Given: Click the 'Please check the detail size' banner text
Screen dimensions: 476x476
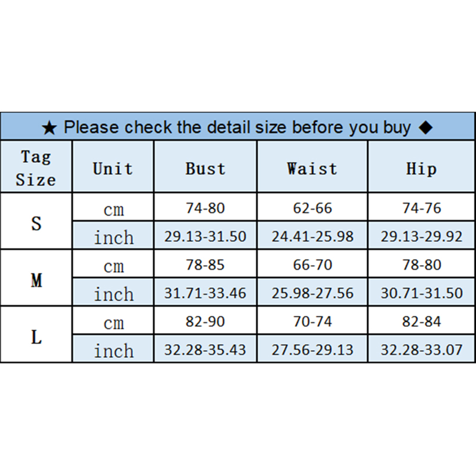Looking at the screenshot, I should coord(237,127).
